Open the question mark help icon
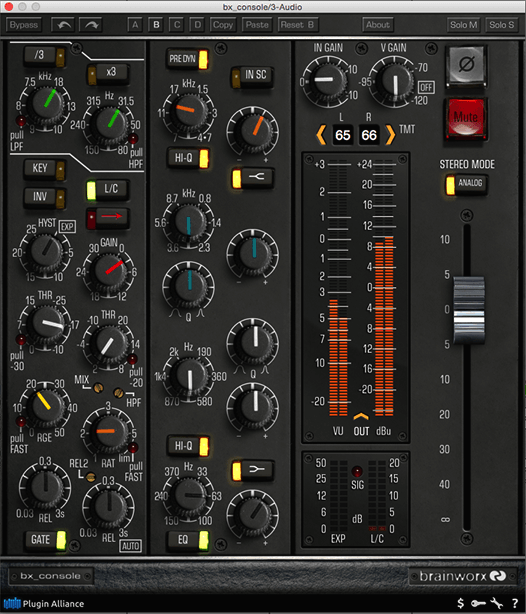Screen dimensions: 526x614 515,603
